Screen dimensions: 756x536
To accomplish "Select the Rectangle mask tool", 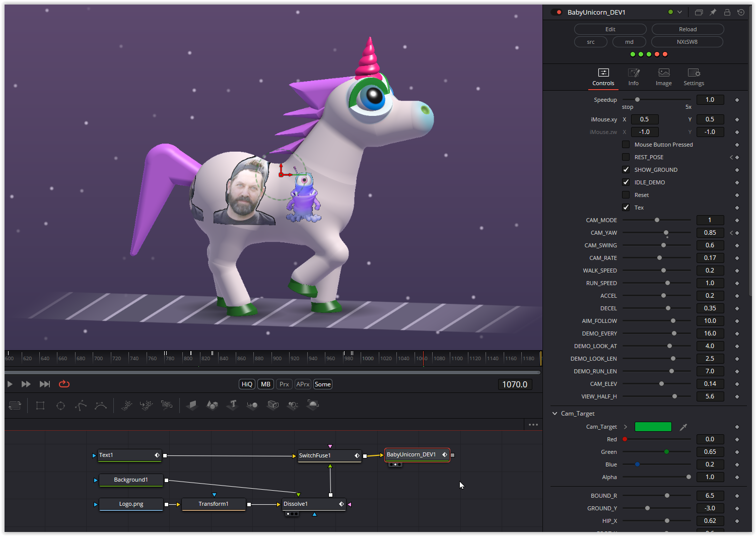I will click(x=40, y=406).
